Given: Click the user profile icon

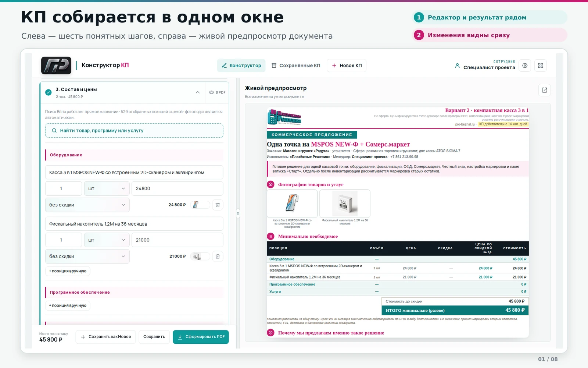Looking at the screenshot, I should 457,66.
